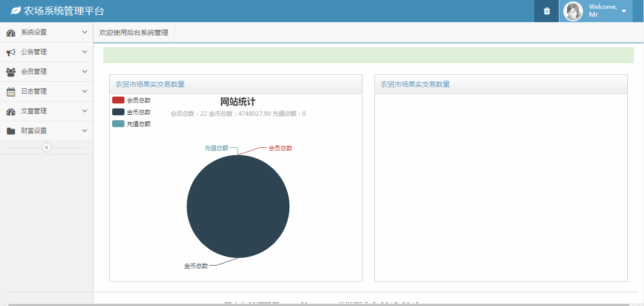The width and height of the screenshot is (644, 306).
Task: Select the 欢迎使用后台系统管理 tab
Action: point(134,33)
